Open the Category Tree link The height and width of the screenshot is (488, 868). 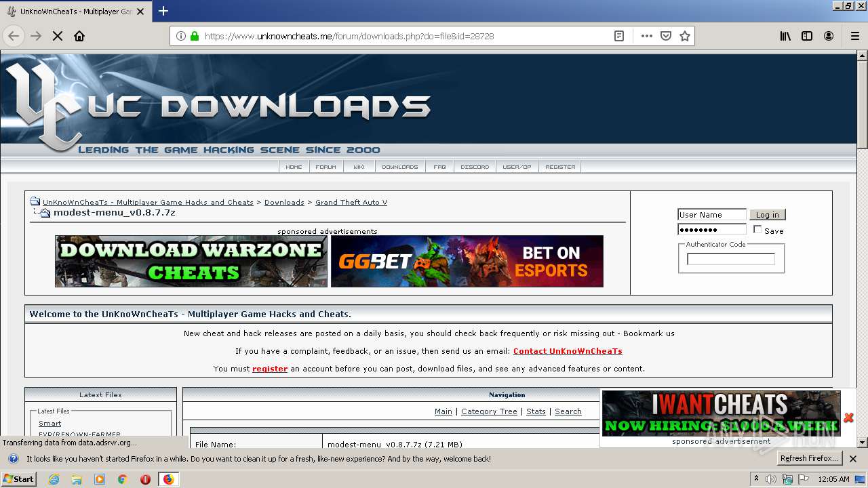pyautogui.click(x=489, y=411)
